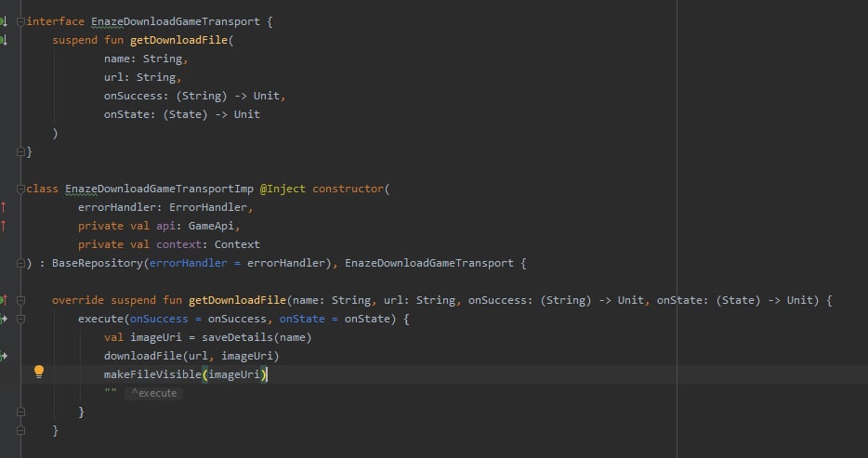Click the makeFileVisible call
Viewport: 868px width, 458px height.
point(152,374)
